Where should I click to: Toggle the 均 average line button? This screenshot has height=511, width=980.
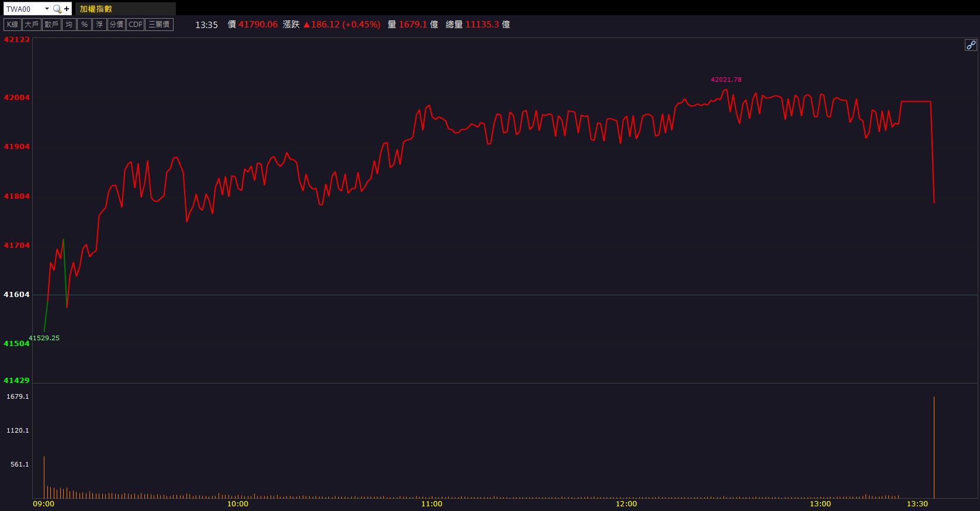[x=69, y=25]
